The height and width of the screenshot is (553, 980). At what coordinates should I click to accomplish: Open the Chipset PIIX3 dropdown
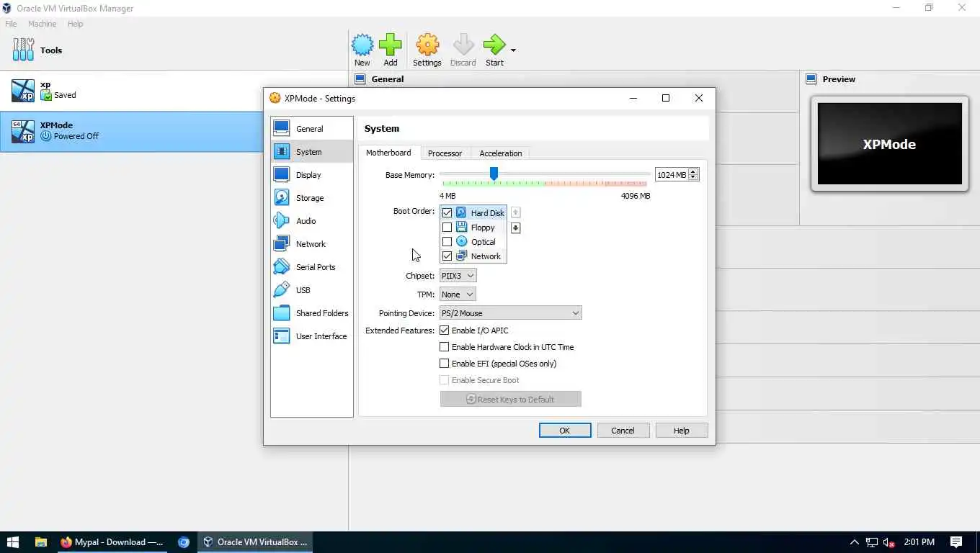[458, 276]
